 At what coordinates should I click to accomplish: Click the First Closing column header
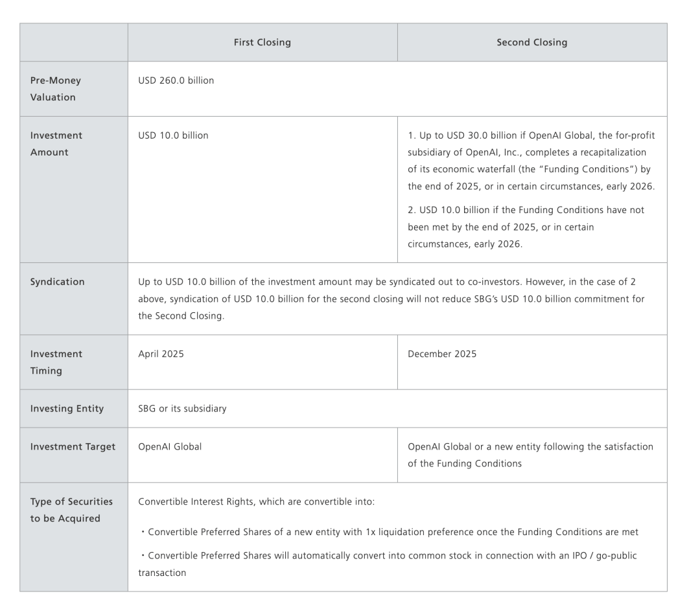pos(262,43)
